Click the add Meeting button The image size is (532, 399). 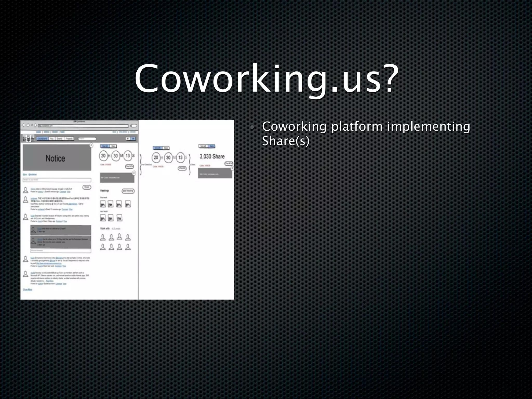coord(128,191)
